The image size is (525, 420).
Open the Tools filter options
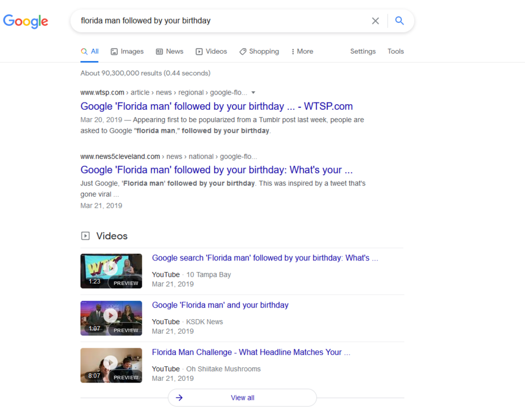(x=395, y=52)
